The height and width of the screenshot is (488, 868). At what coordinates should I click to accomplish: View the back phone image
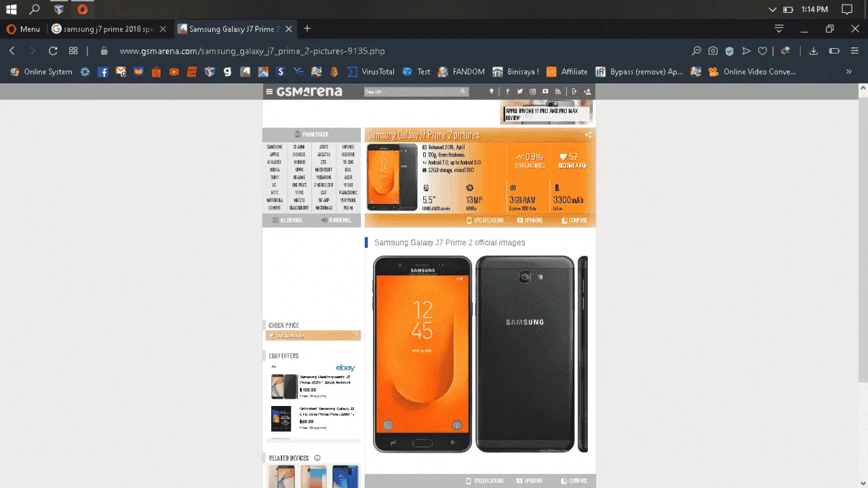coord(525,354)
